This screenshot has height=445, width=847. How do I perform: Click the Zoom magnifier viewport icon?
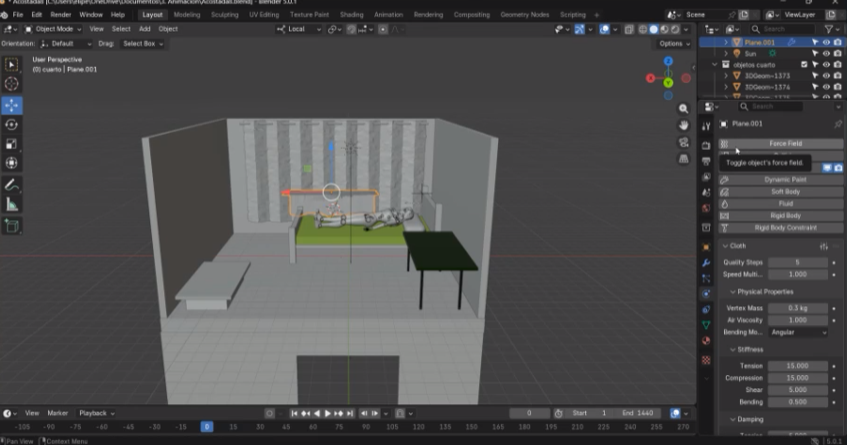[x=684, y=109]
